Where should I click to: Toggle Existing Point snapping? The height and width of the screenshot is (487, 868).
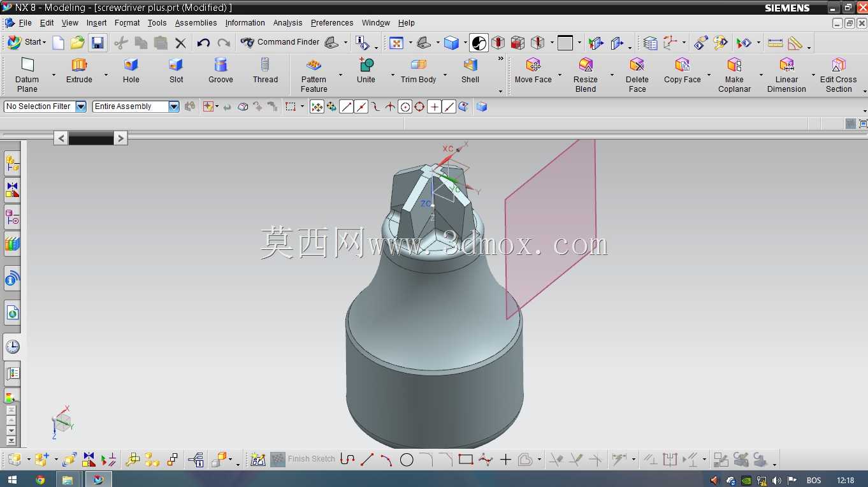(x=434, y=107)
